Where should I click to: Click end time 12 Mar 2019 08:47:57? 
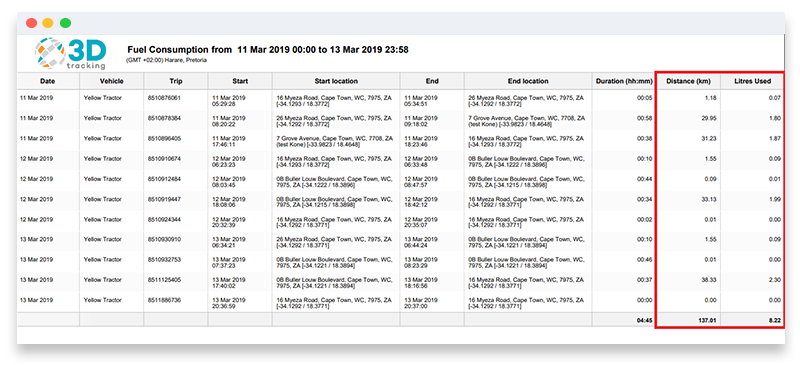point(421,182)
